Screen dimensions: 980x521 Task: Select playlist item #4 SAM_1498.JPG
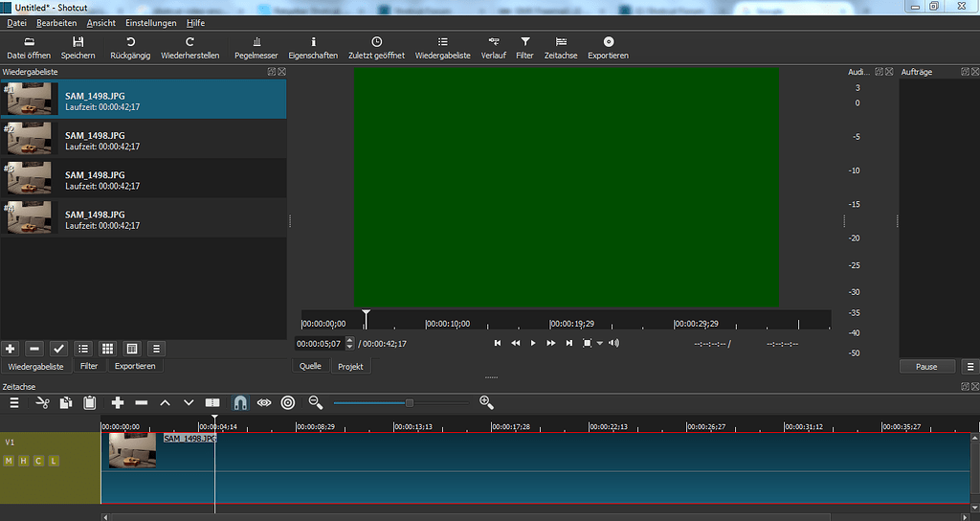(144, 217)
